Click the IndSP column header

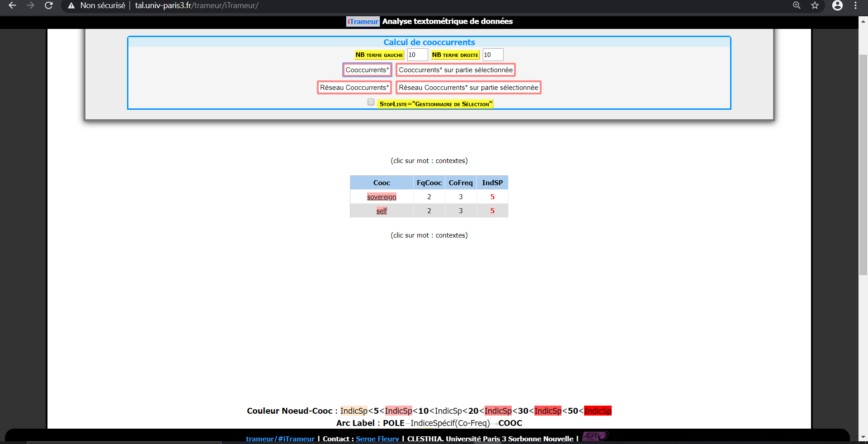tap(492, 183)
